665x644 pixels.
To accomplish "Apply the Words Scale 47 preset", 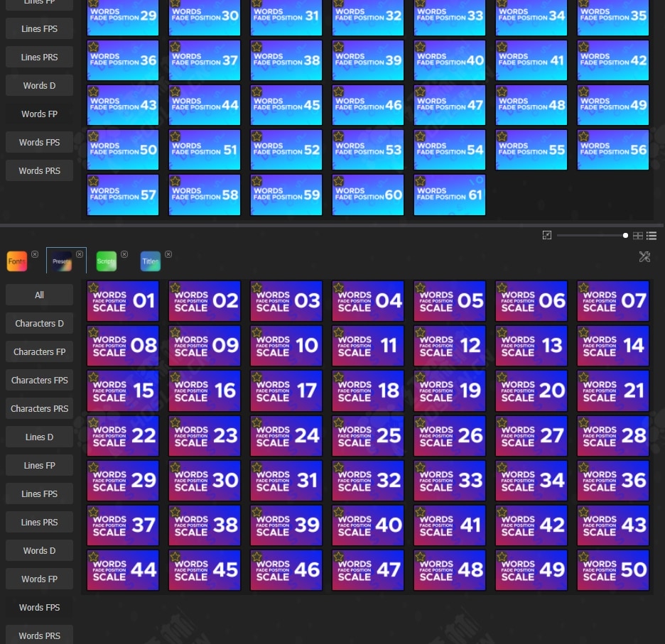I will pyautogui.click(x=368, y=570).
